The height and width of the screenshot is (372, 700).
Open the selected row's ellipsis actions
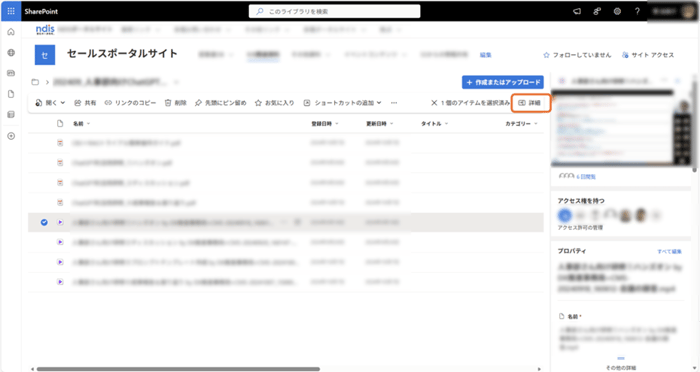coord(283,222)
